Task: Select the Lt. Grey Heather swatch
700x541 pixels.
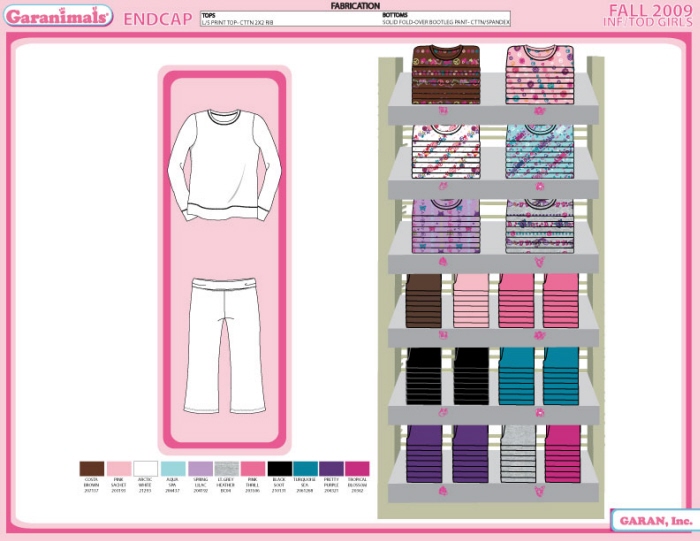Action: coord(226,468)
